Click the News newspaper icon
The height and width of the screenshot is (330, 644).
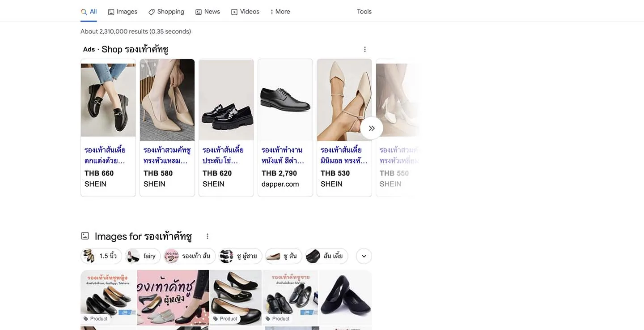pyautogui.click(x=197, y=11)
